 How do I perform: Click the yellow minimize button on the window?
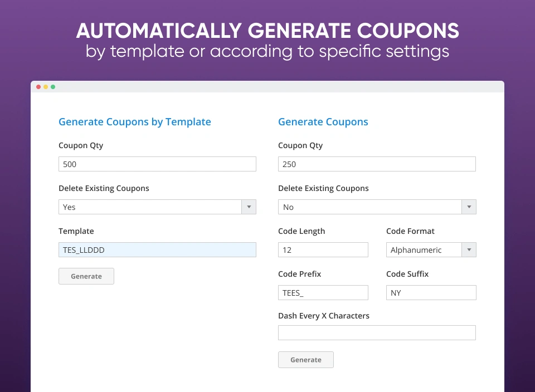[x=45, y=87]
